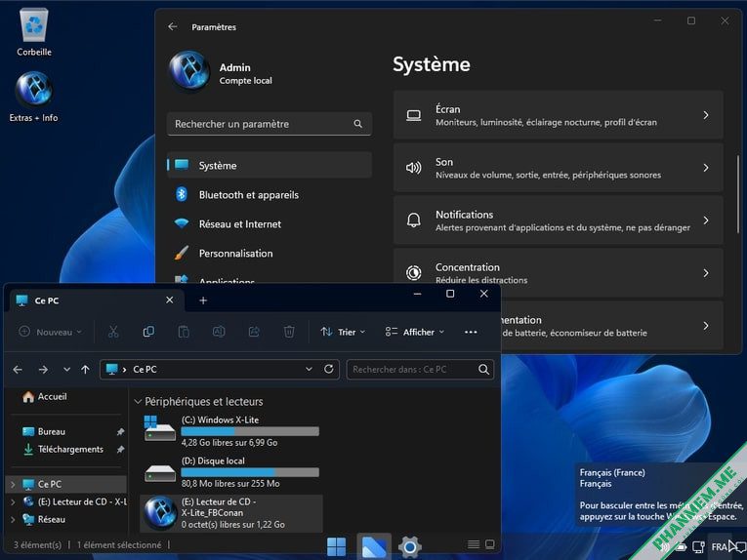Click the C: drive usage bar
The width and height of the screenshot is (747, 560).
coord(250,431)
